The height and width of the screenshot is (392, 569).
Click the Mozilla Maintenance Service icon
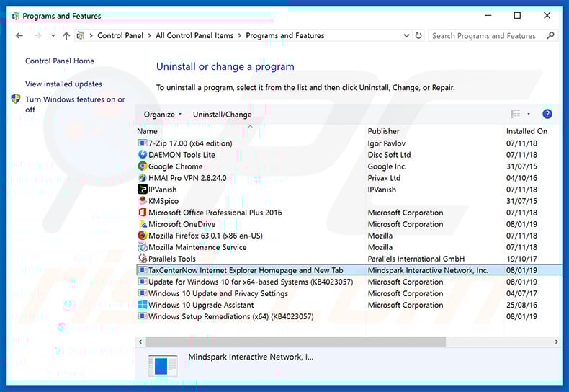click(x=143, y=247)
